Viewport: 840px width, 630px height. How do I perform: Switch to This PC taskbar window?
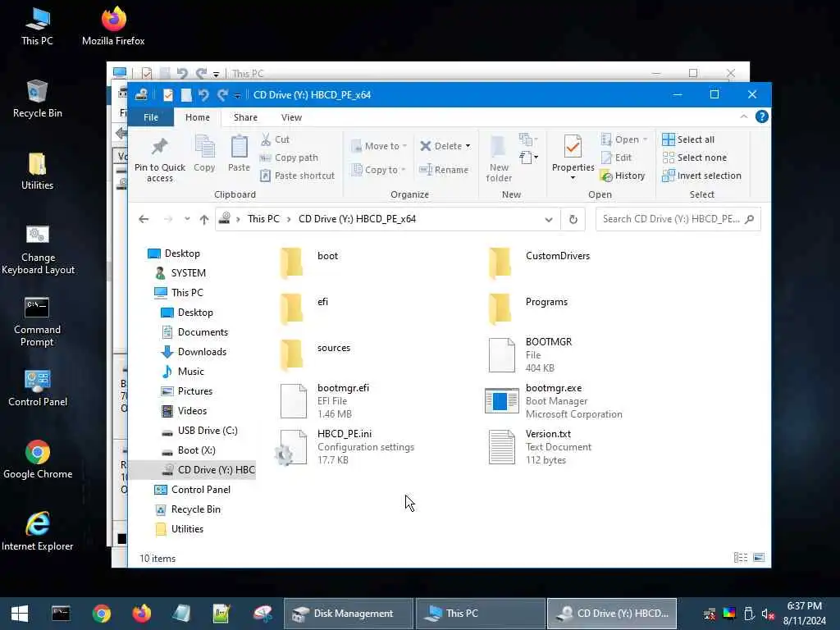click(x=480, y=614)
